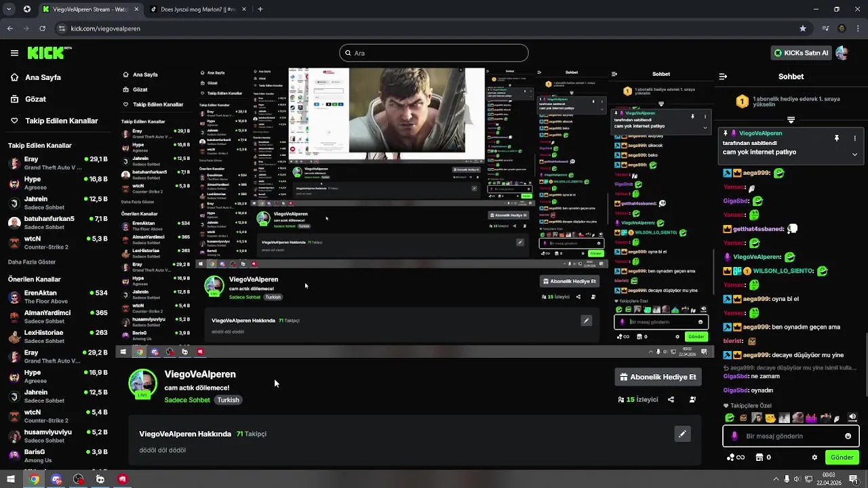The height and width of the screenshot is (488, 868).
Task: Open a new browser tab
Action: pyautogui.click(x=260, y=9)
